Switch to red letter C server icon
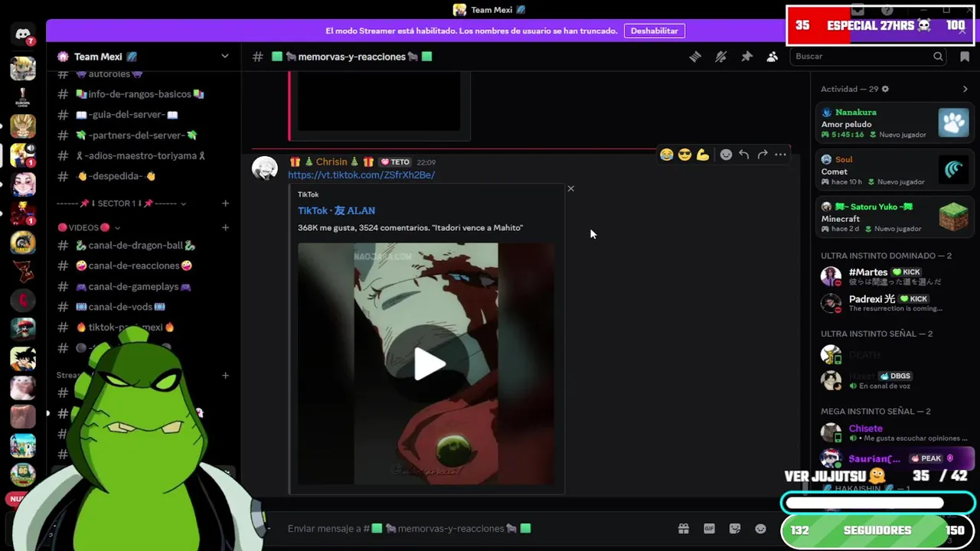 [23, 299]
